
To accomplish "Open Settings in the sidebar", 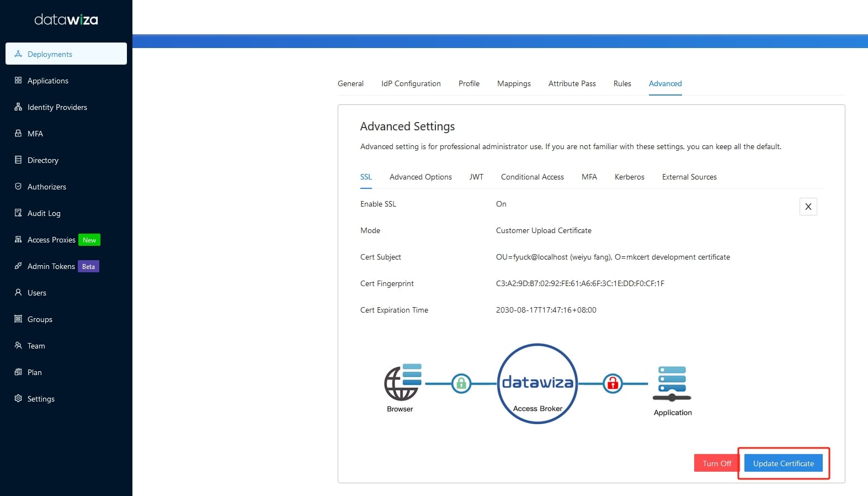I will pos(66,398).
